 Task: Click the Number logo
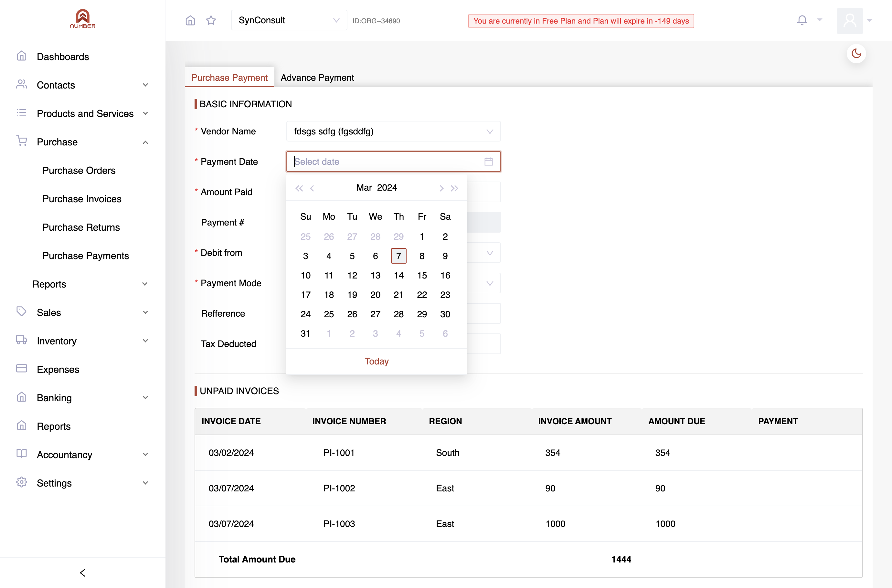pyautogui.click(x=82, y=19)
